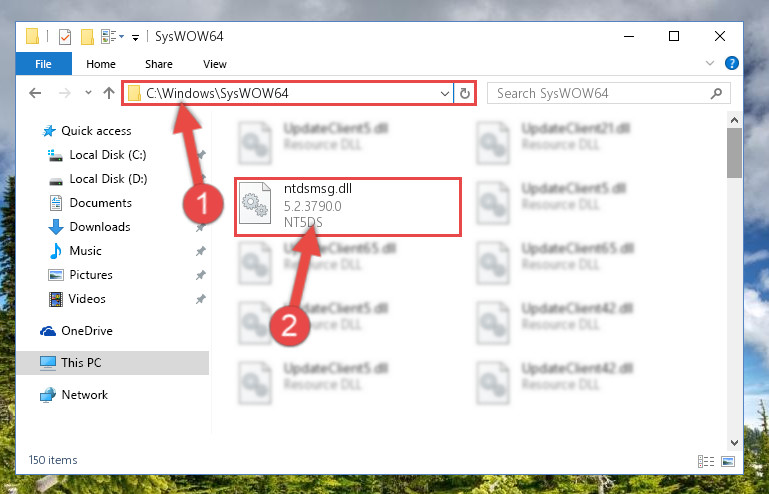
Task: Switch to the Share ribbon tab
Action: click(158, 64)
